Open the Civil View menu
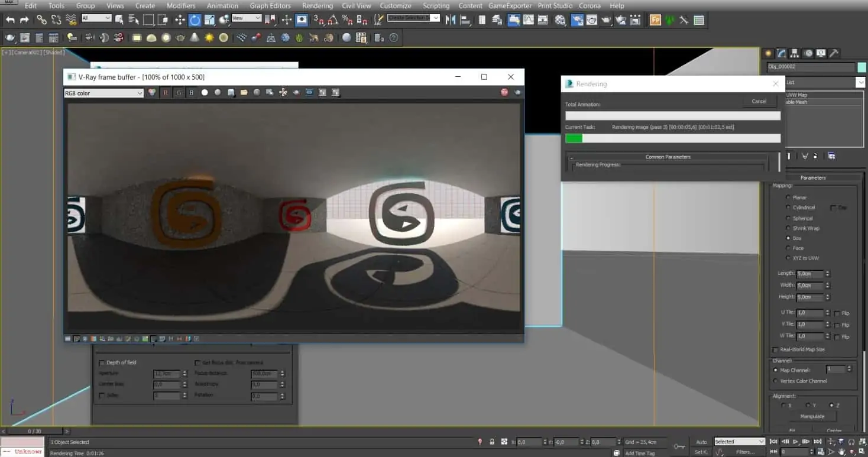 coord(357,5)
